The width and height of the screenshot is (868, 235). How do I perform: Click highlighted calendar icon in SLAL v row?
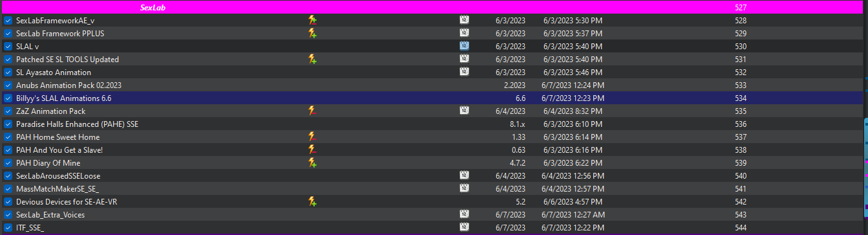click(x=463, y=46)
